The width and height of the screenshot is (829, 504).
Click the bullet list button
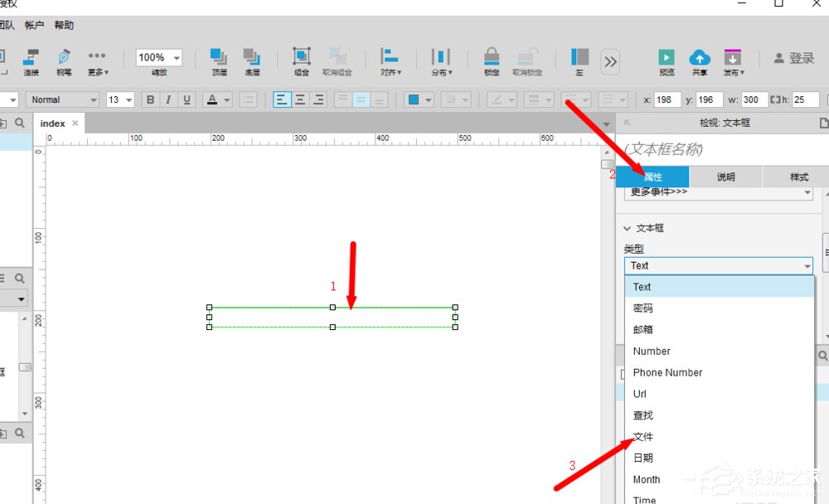coord(248,99)
